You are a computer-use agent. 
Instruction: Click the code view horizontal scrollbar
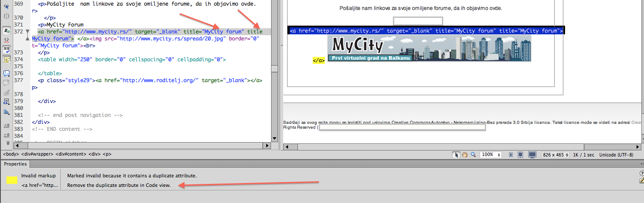143,146
